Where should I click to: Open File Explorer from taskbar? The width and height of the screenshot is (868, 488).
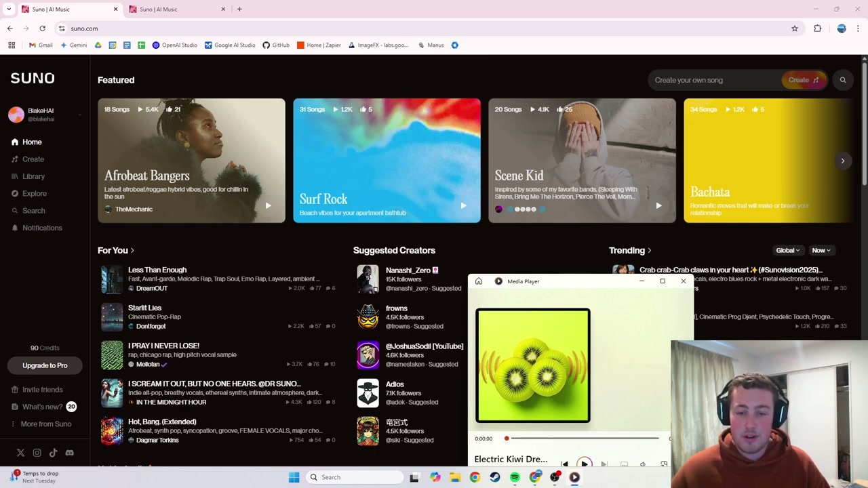coord(455,477)
